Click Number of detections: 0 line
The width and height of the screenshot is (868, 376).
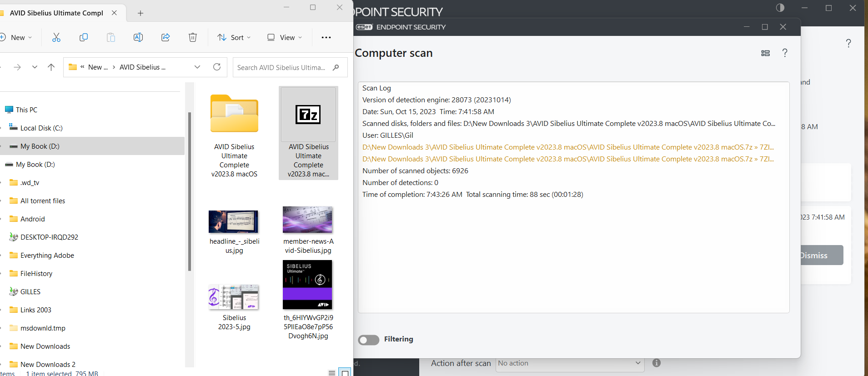[400, 182]
